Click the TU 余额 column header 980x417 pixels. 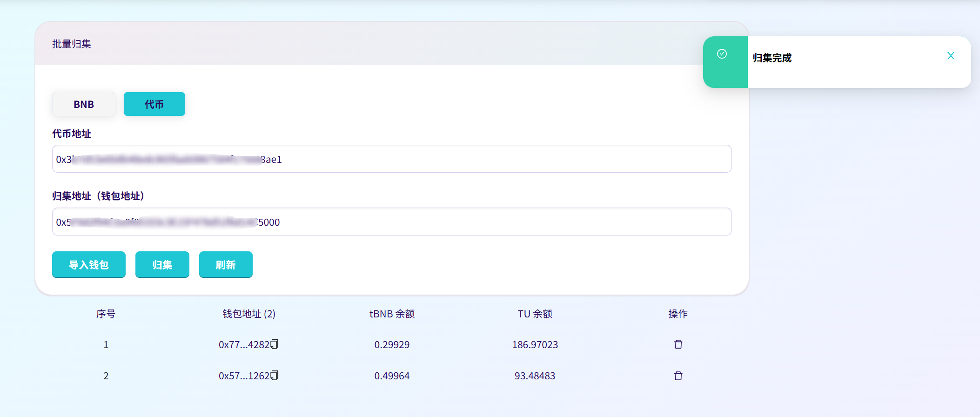(535, 314)
